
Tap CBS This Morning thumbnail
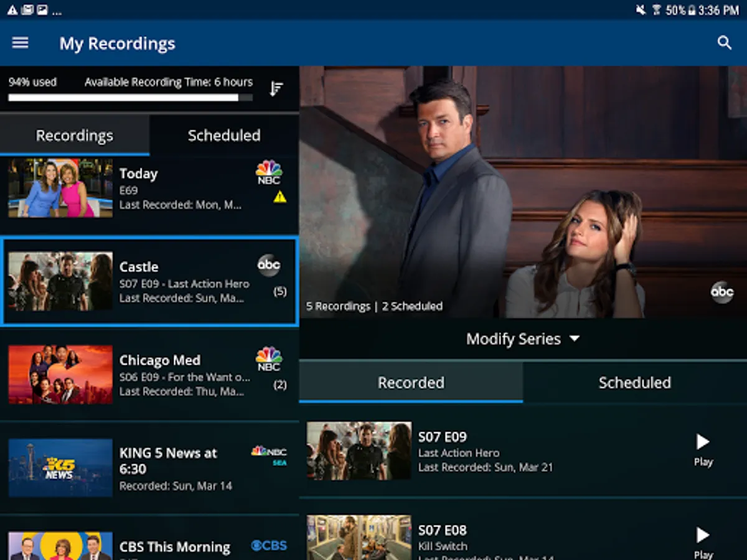click(60, 546)
